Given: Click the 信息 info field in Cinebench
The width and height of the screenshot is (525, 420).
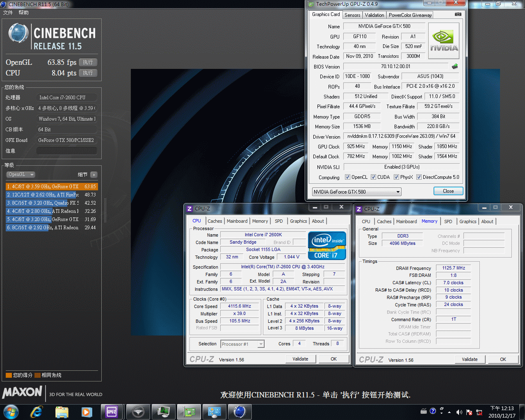Looking at the screenshot, I should coord(67,151).
